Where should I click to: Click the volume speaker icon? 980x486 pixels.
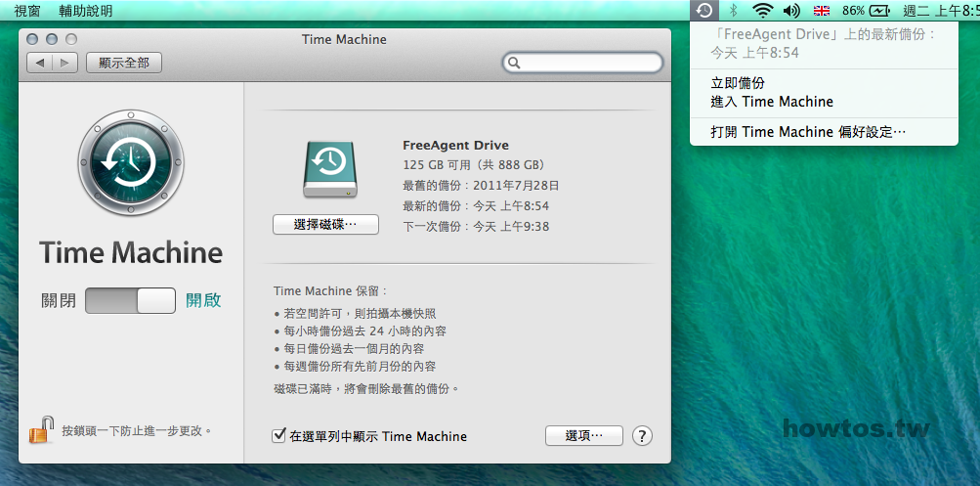click(791, 10)
